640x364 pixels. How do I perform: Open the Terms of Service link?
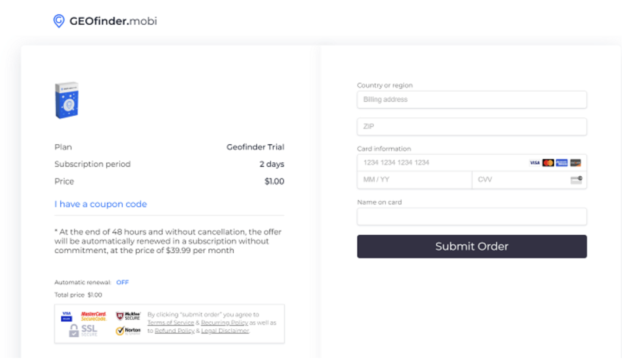(x=170, y=323)
